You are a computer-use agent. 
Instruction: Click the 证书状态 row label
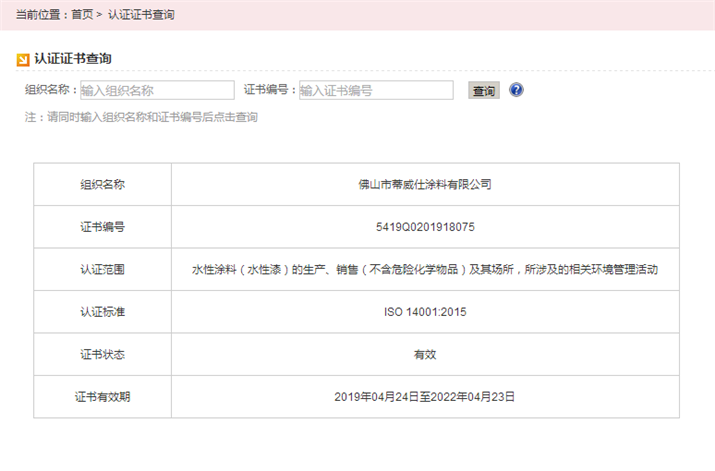tap(103, 354)
